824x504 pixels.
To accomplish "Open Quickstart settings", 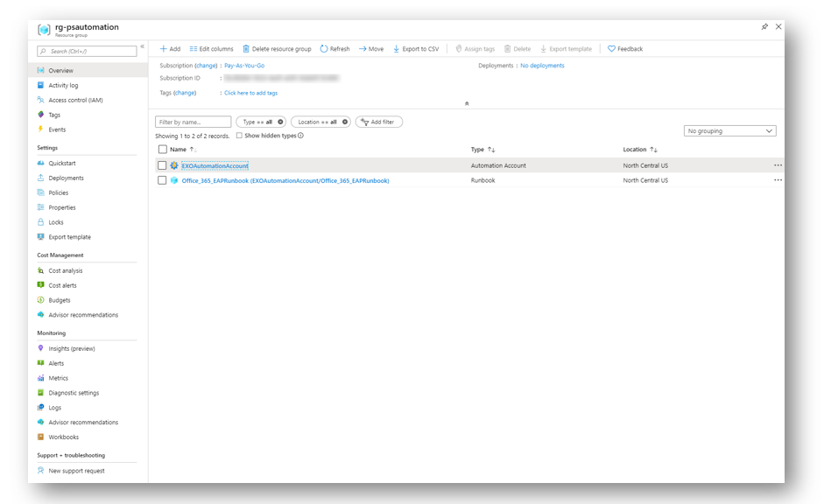I will click(x=62, y=164).
